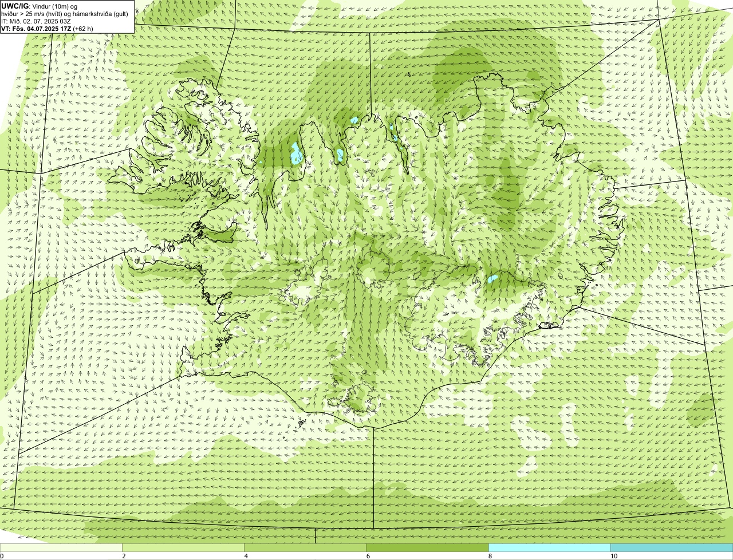
Task: Click the legend tick label '0'
Action: point(2,556)
